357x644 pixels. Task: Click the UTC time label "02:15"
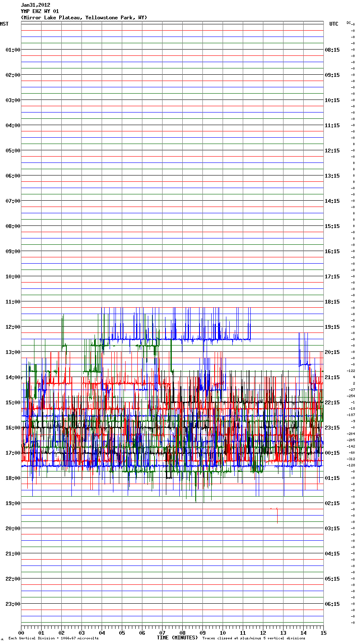(x=332, y=503)
